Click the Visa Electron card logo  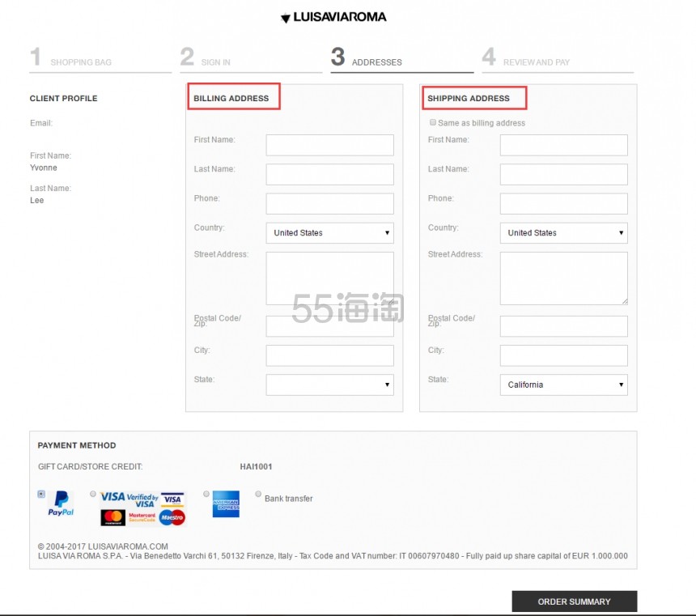click(x=172, y=499)
